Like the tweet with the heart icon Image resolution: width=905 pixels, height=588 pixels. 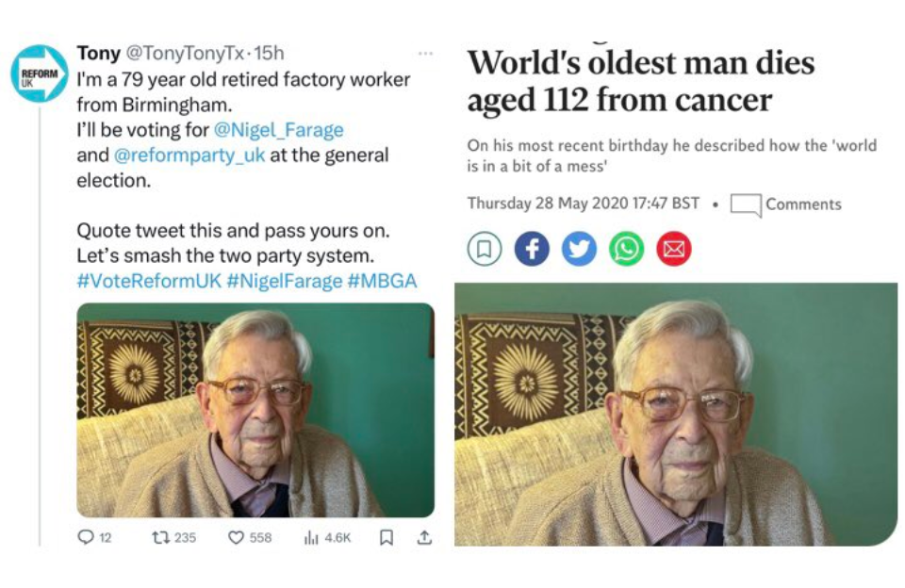[x=237, y=537]
